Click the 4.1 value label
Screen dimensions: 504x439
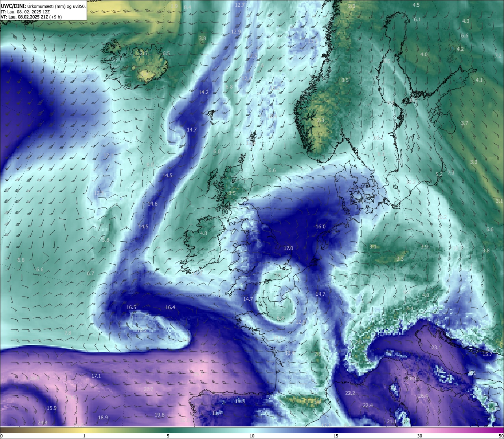479,80
